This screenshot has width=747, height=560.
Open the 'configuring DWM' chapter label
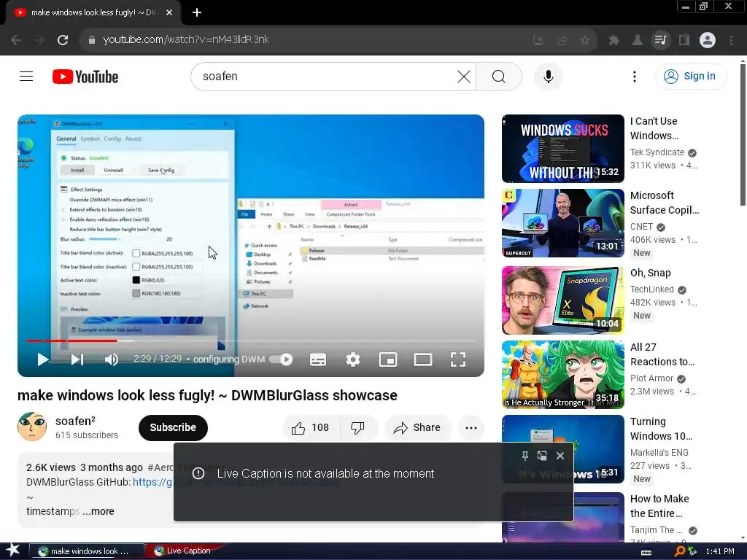pyautogui.click(x=228, y=359)
